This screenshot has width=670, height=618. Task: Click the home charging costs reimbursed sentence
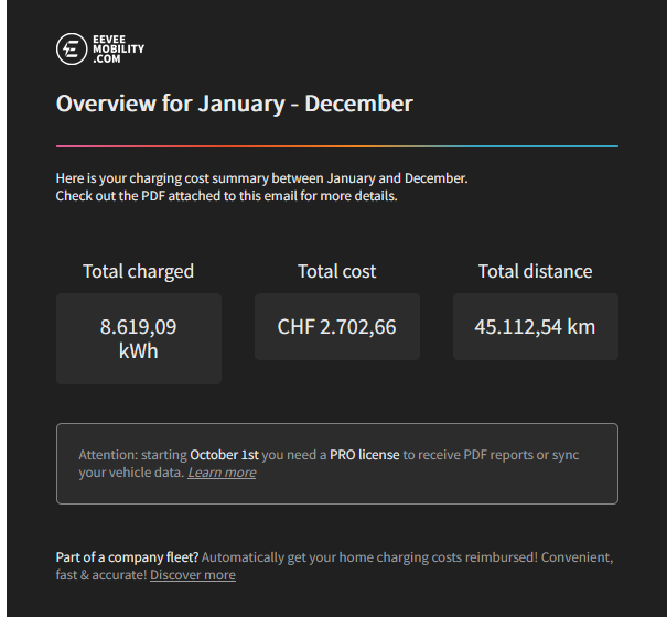coord(407,557)
